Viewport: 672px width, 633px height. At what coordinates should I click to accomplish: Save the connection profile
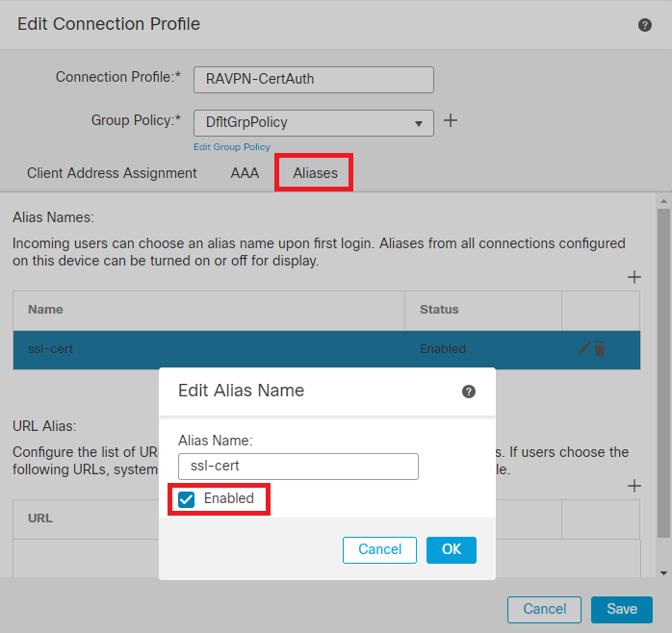(621, 609)
